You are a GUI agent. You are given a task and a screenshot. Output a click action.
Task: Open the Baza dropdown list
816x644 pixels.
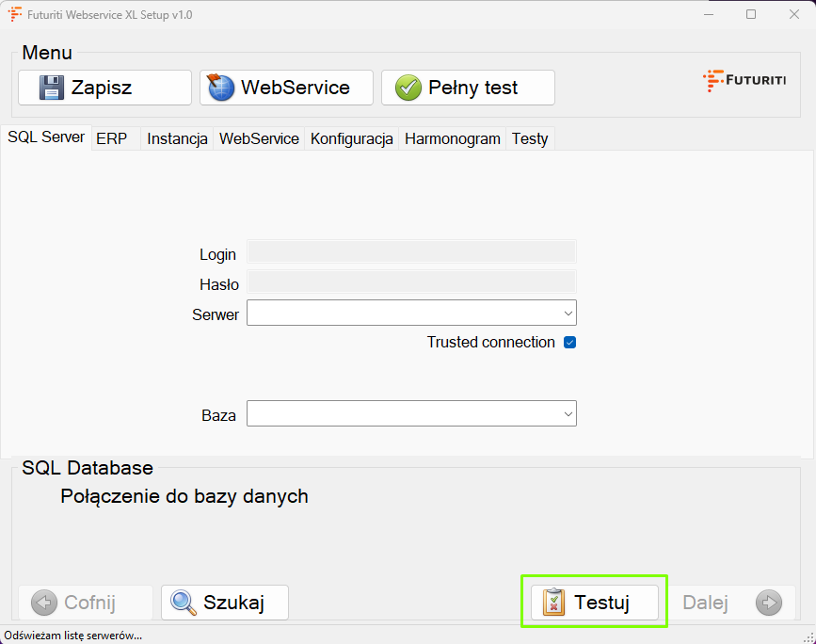(x=568, y=414)
